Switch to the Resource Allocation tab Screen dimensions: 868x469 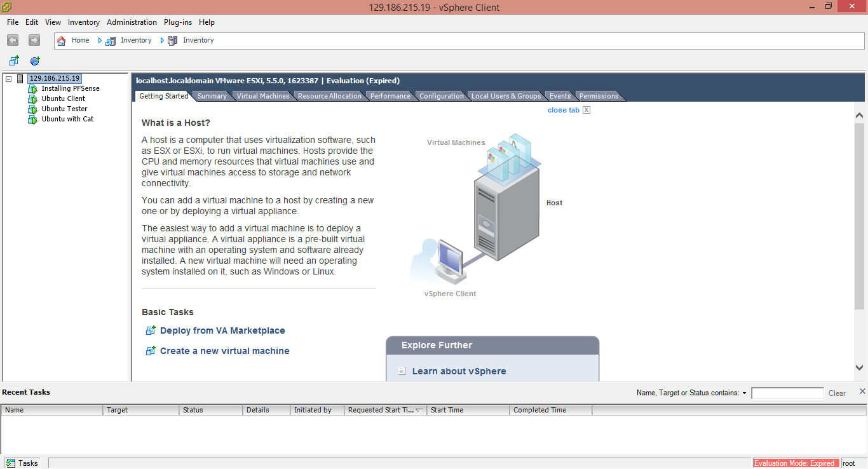pyautogui.click(x=329, y=96)
